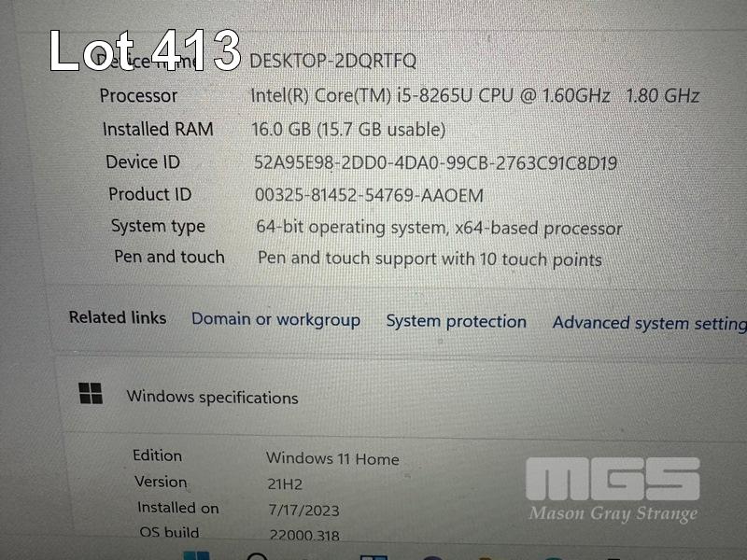Screen dimensions: 747x560
Task: Open the System protection link
Action: coord(456,321)
